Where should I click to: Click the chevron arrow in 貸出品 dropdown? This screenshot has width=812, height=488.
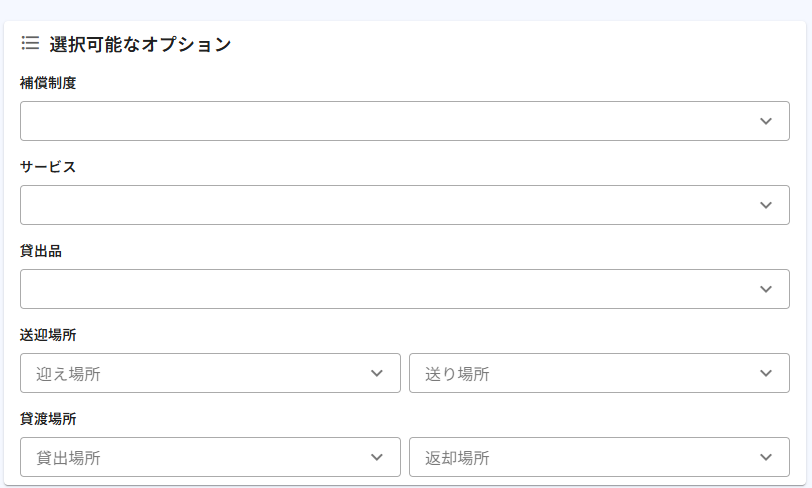[766, 289]
